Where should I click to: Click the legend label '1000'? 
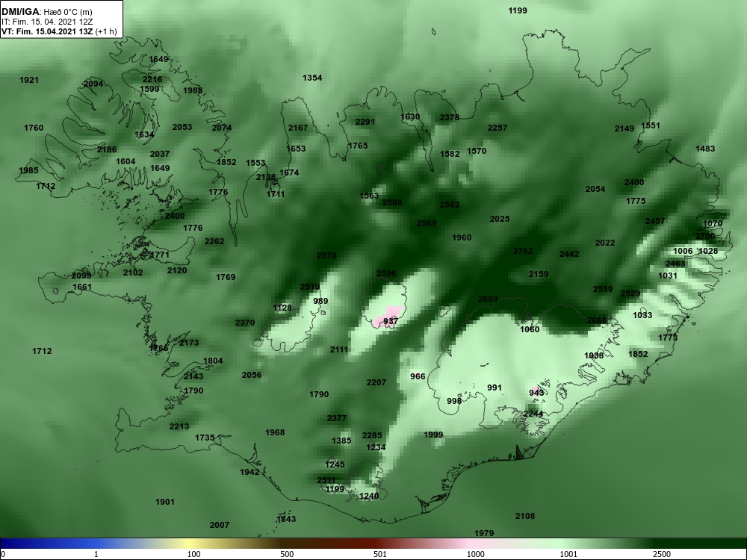click(x=475, y=554)
